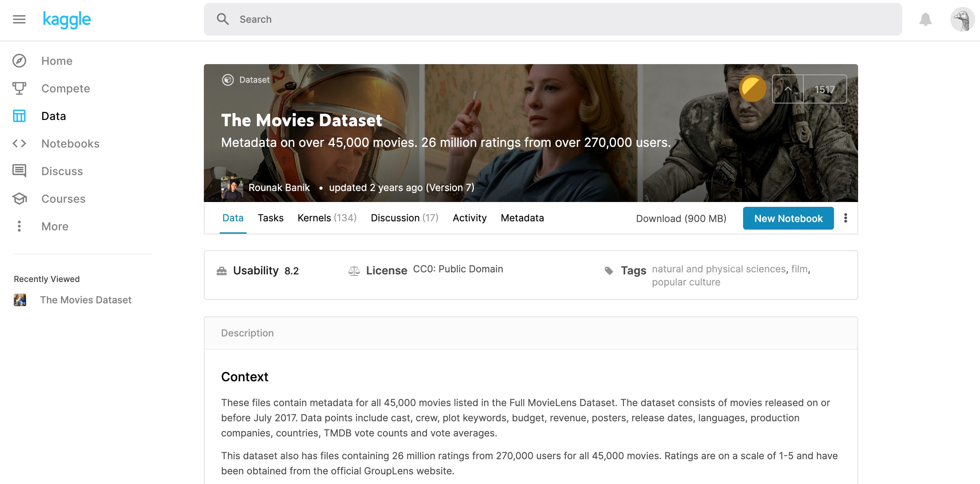Open the Rounak Banik author link
Viewport: 980px width, 484px height.
tap(279, 187)
